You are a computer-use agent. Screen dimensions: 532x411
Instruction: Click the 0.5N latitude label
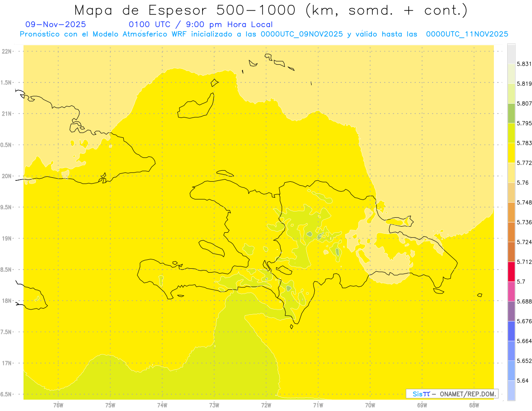pyautogui.click(x=6, y=145)
